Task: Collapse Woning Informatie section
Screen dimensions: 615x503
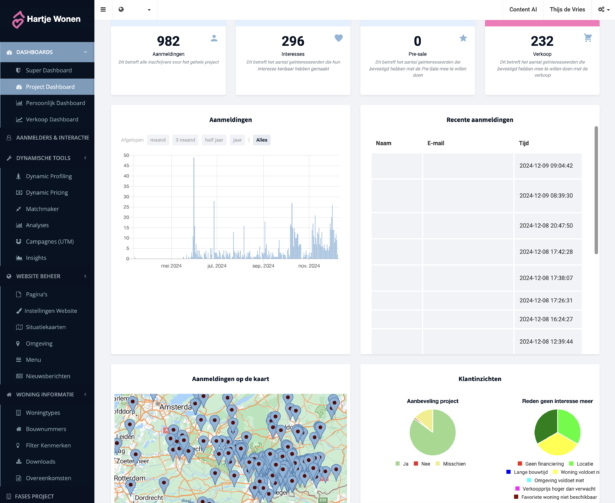Action: 47,395
